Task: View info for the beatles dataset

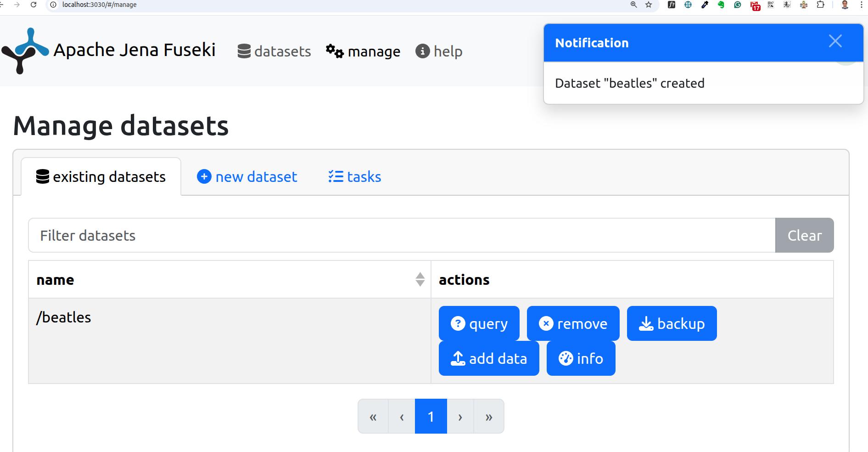Action: coord(581,358)
